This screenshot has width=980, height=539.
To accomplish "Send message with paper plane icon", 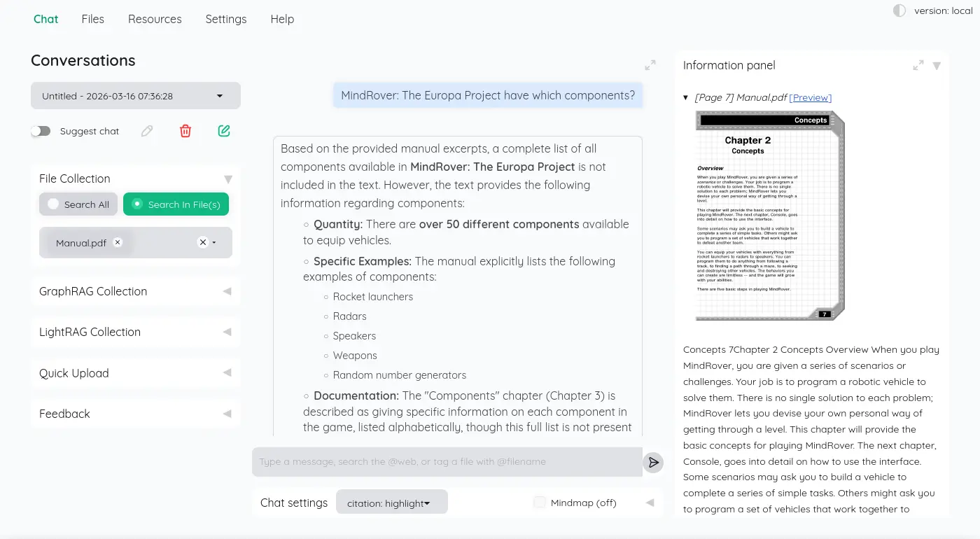I will 653,462.
